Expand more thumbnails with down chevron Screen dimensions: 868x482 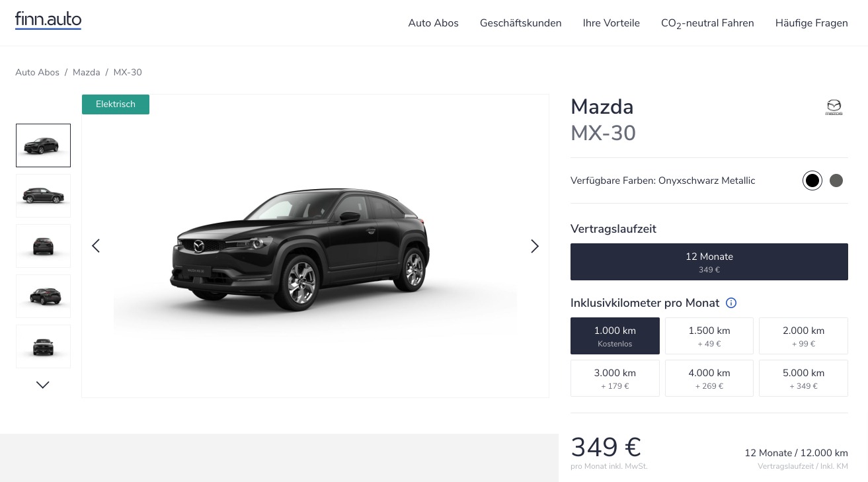43,385
